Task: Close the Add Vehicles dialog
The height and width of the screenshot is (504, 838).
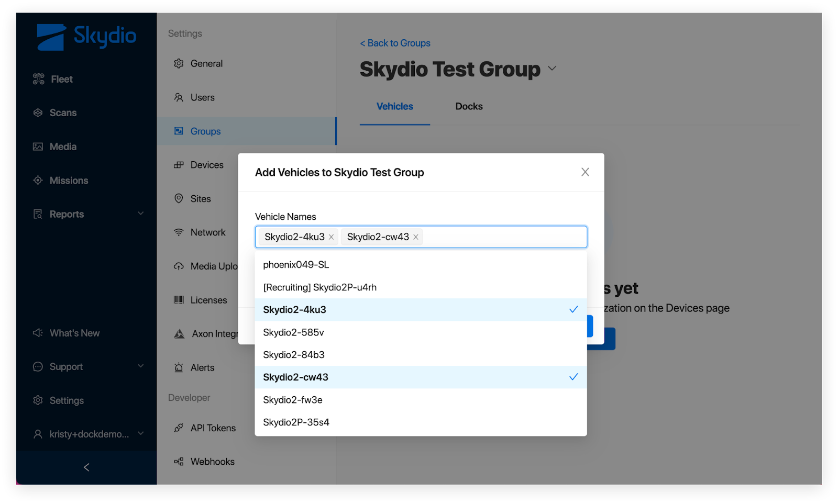Action: point(585,172)
